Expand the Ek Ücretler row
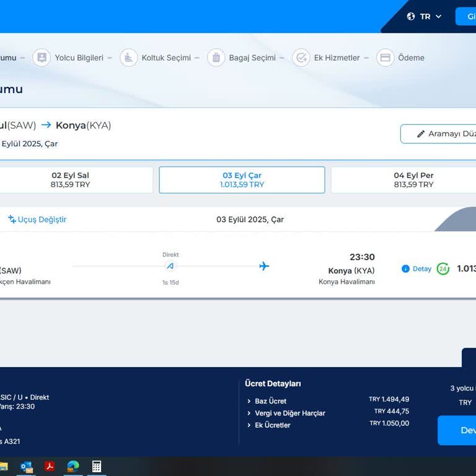The image size is (476, 476). pos(272,425)
